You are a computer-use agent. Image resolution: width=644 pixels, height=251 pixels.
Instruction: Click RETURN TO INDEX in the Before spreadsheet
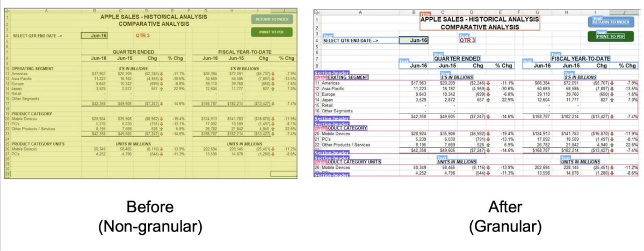point(272,19)
